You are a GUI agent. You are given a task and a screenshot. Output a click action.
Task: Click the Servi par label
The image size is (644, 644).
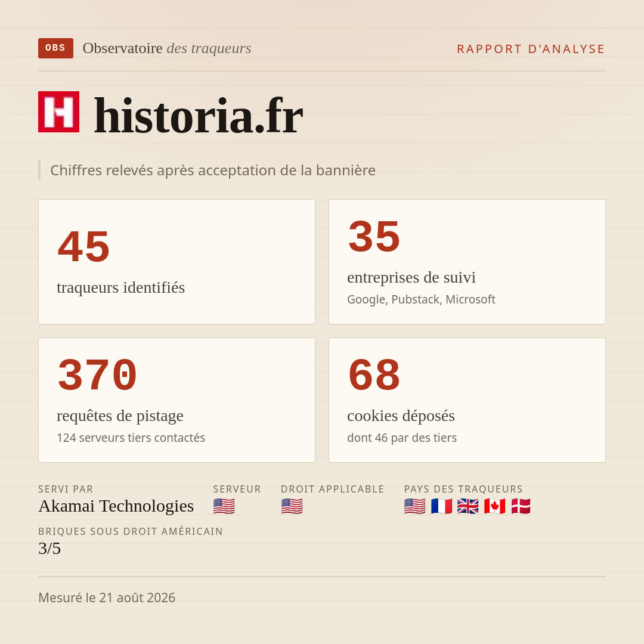(66, 489)
